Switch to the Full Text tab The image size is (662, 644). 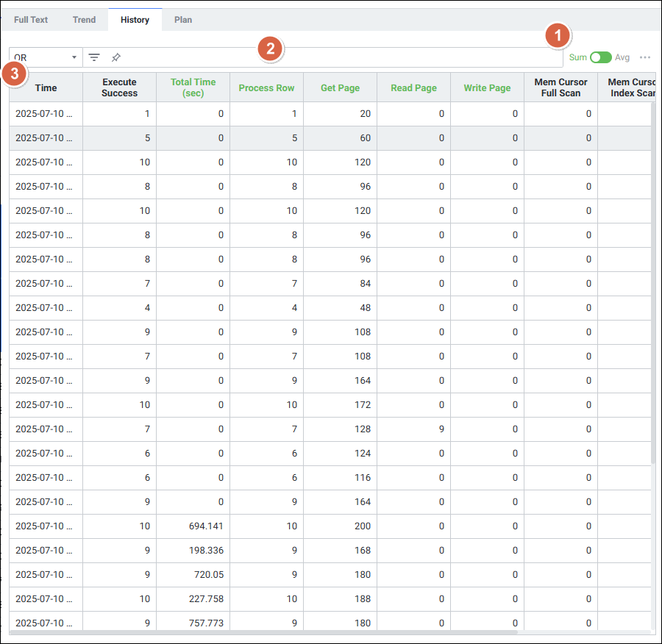(x=31, y=20)
